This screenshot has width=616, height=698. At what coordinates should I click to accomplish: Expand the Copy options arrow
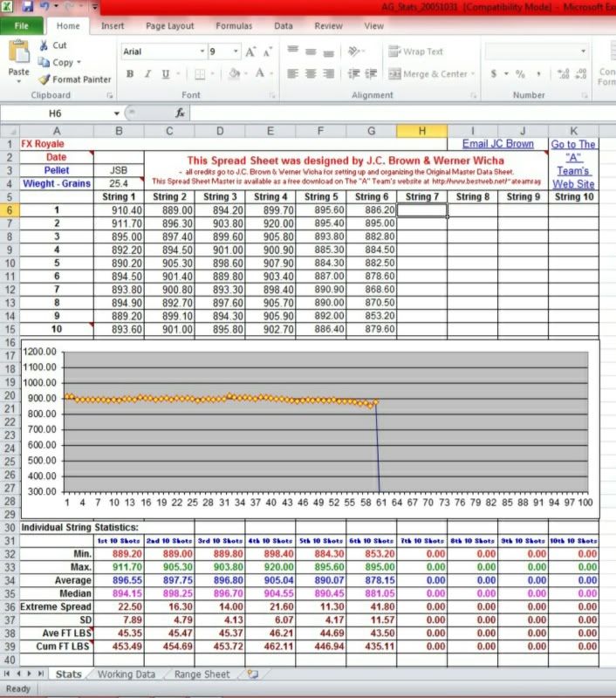tap(79, 62)
